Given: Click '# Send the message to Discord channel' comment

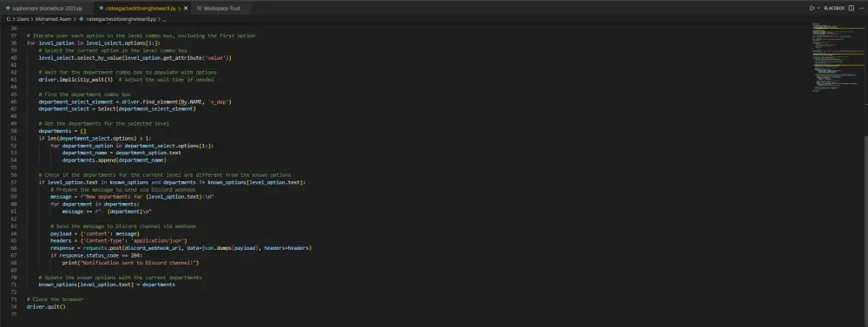Looking at the screenshot, I should (123, 226).
